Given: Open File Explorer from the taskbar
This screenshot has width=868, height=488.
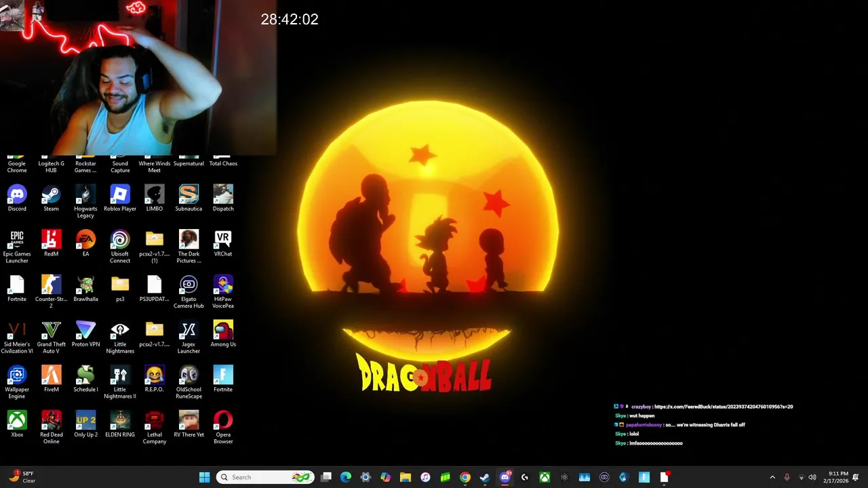Looking at the screenshot, I should pyautogui.click(x=406, y=477).
